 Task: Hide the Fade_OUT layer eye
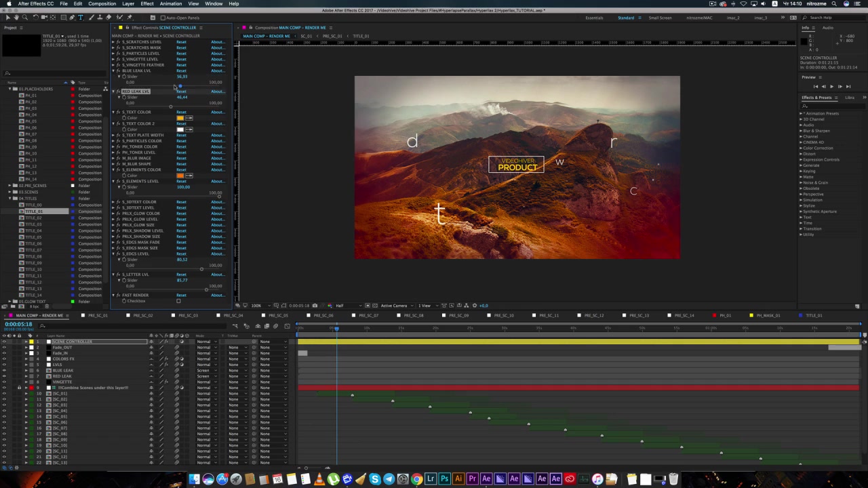click(4, 347)
